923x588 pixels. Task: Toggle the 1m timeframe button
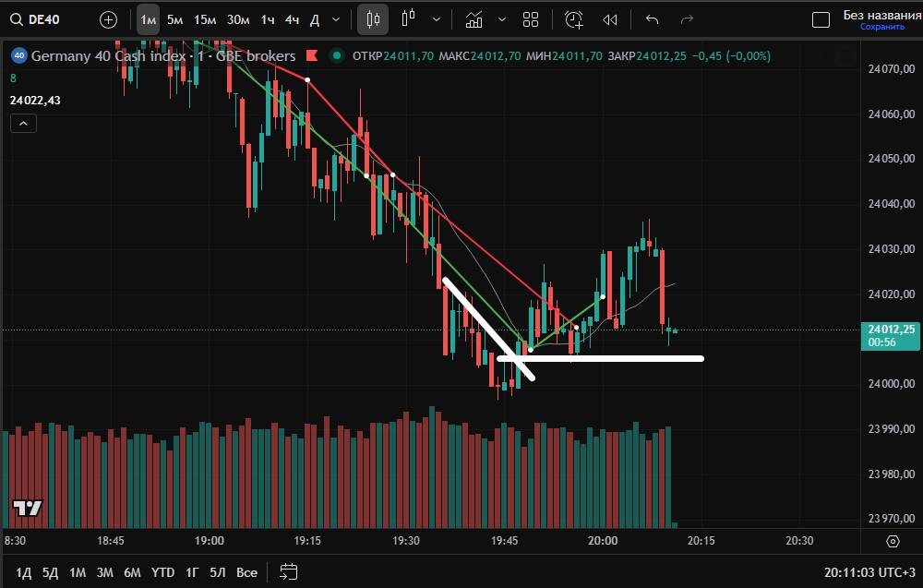click(x=148, y=19)
